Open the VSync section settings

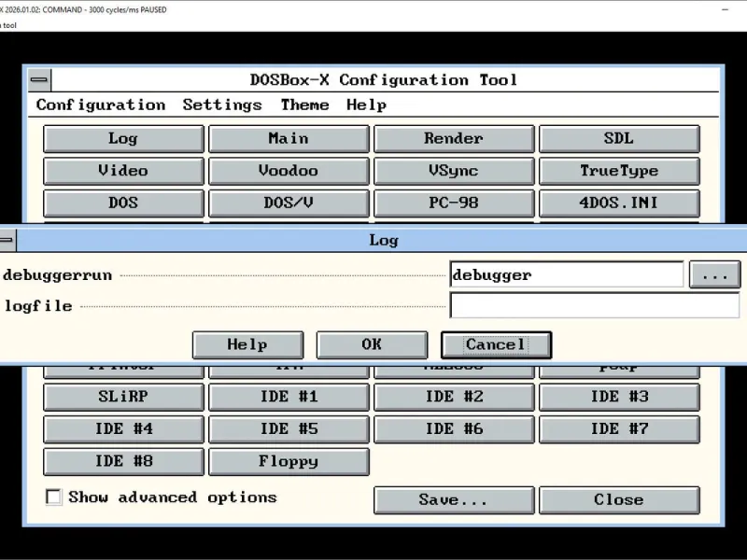coord(454,171)
